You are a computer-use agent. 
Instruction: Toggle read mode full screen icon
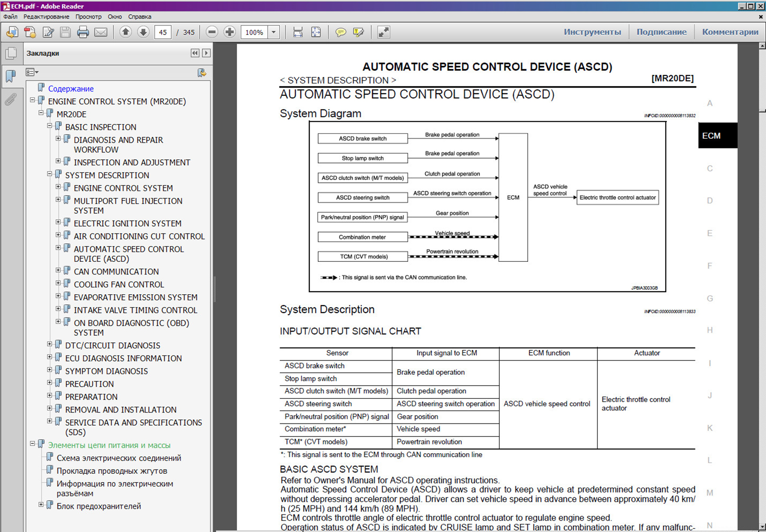coord(383,32)
